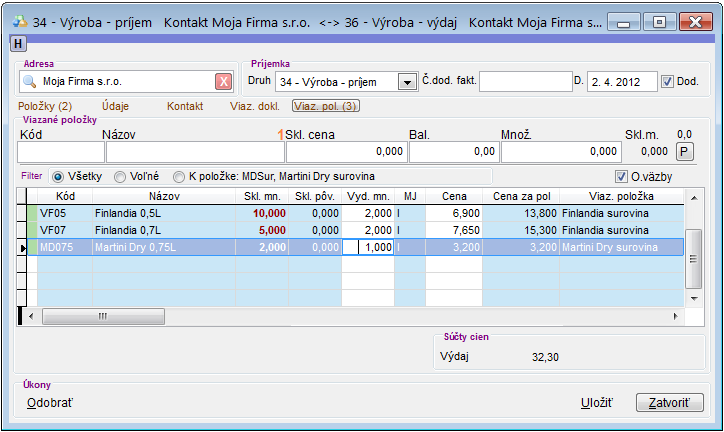Click the blue H icon below title bar
The image size is (724, 432).
[17, 42]
